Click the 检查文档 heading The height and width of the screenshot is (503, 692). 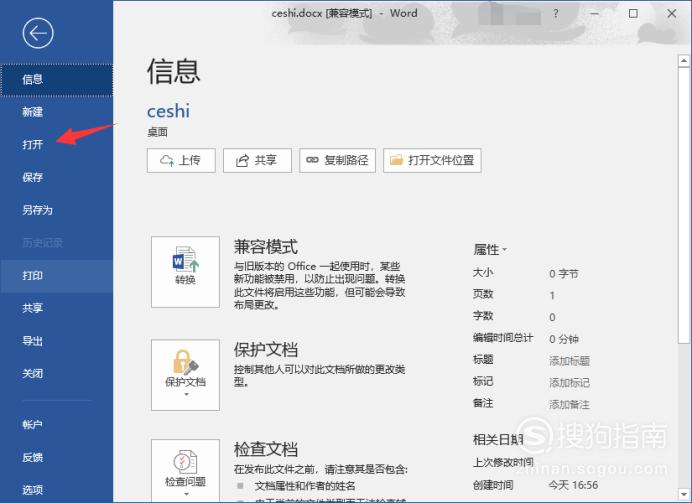click(x=266, y=449)
